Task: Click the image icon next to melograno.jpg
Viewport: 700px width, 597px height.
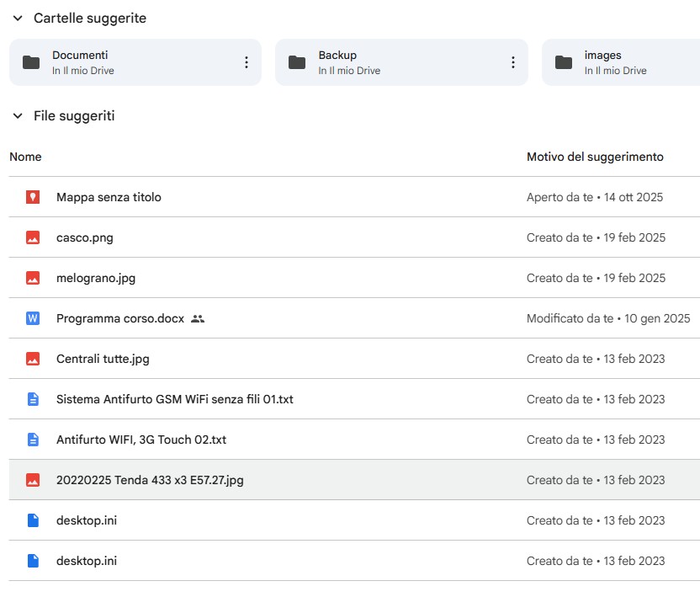Action: coord(31,278)
